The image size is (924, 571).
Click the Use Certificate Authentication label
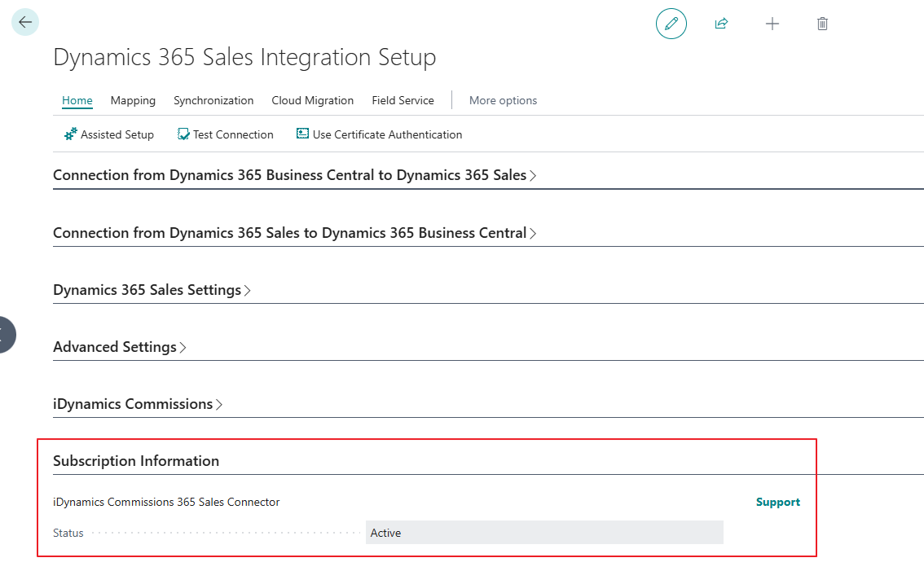[x=387, y=134]
